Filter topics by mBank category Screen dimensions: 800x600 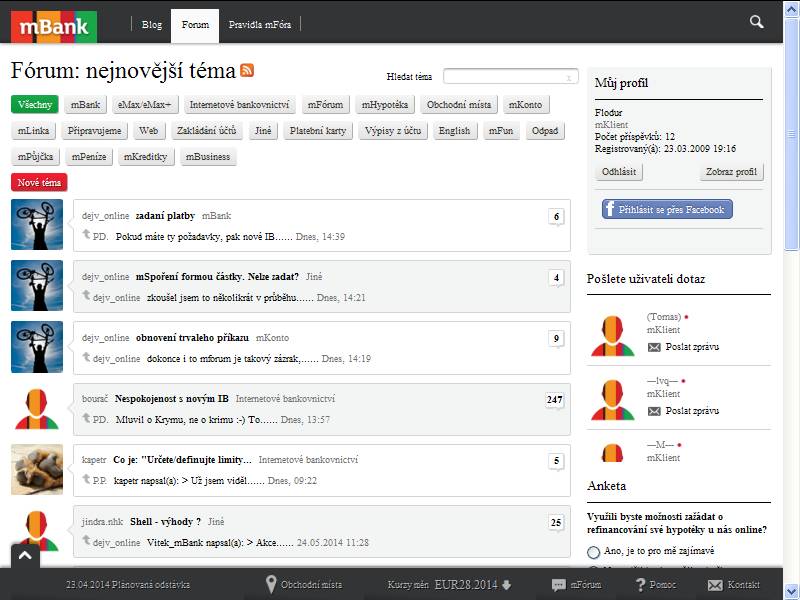click(x=85, y=105)
